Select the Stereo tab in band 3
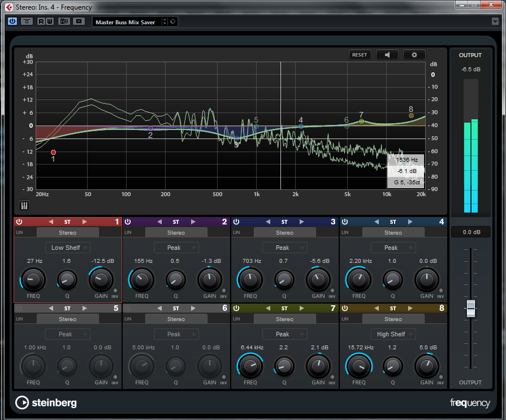This screenshot has height=420, width=506. 284,232
